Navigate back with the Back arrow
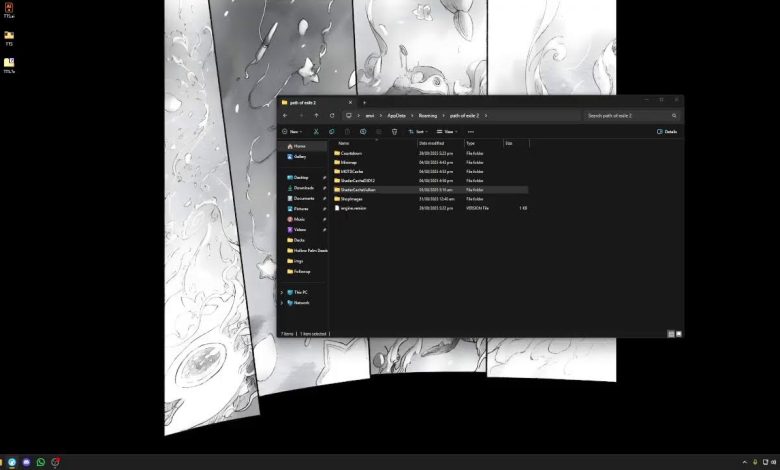780x470 pixels. click(x=285, y=116)
